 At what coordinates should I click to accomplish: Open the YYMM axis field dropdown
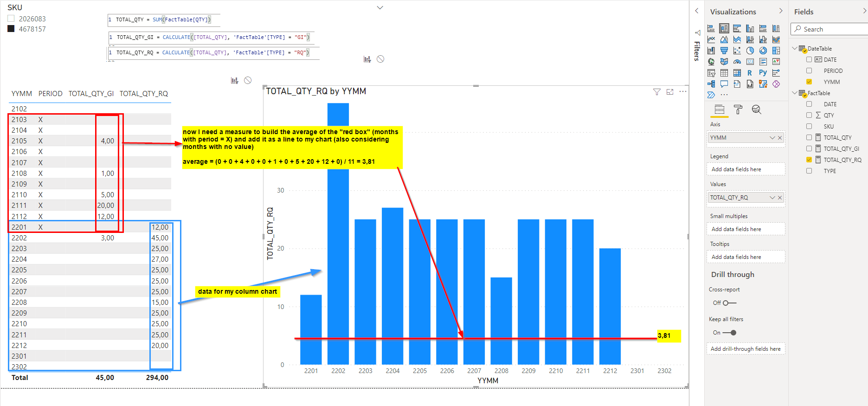tap(772, 138)
